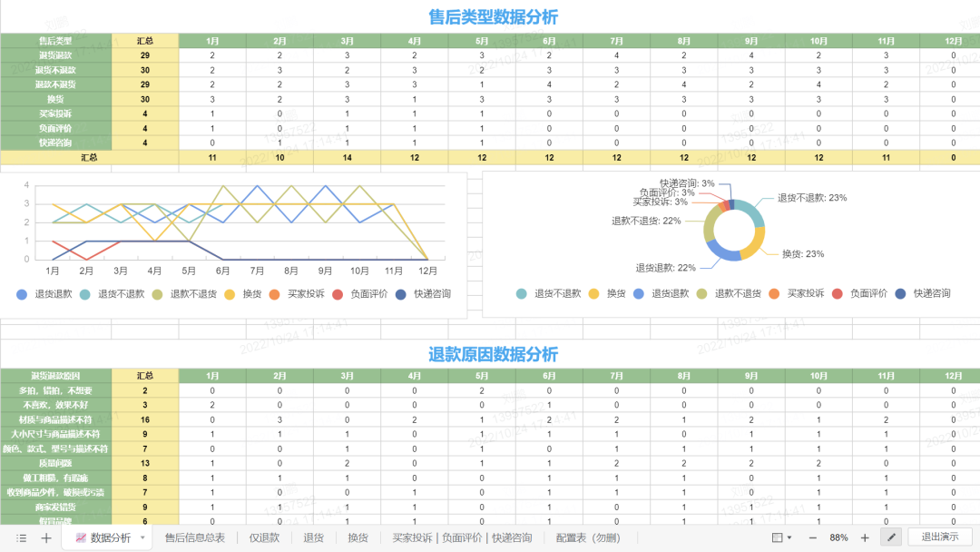Click the 3月 total cell showing 14
The height and width of the screenshot is (552, 980).
click(x=347, y=158)
